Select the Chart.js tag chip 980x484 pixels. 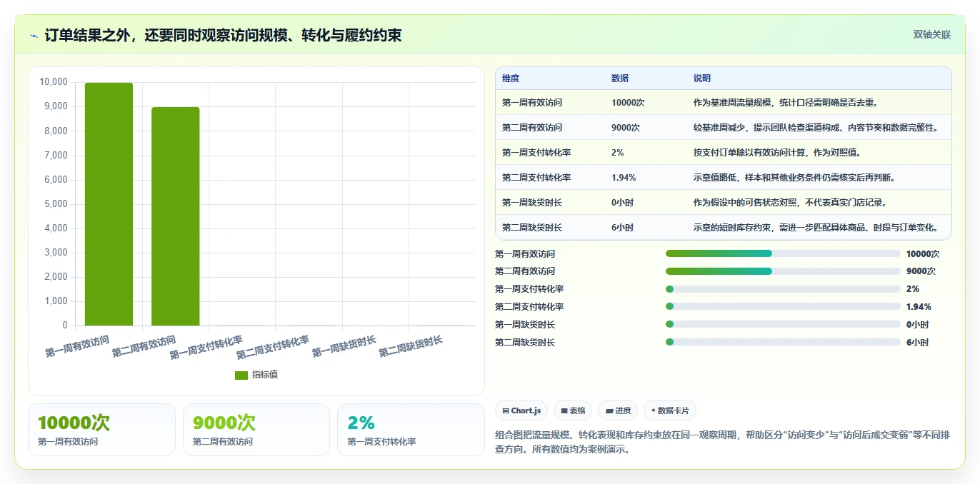(521, 410)
